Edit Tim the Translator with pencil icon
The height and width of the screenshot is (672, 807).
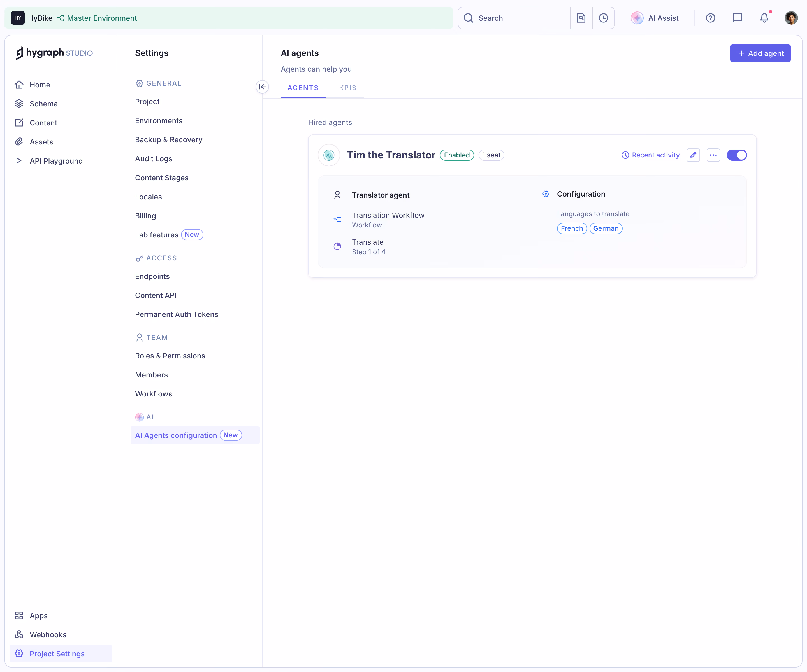(693, 155)
